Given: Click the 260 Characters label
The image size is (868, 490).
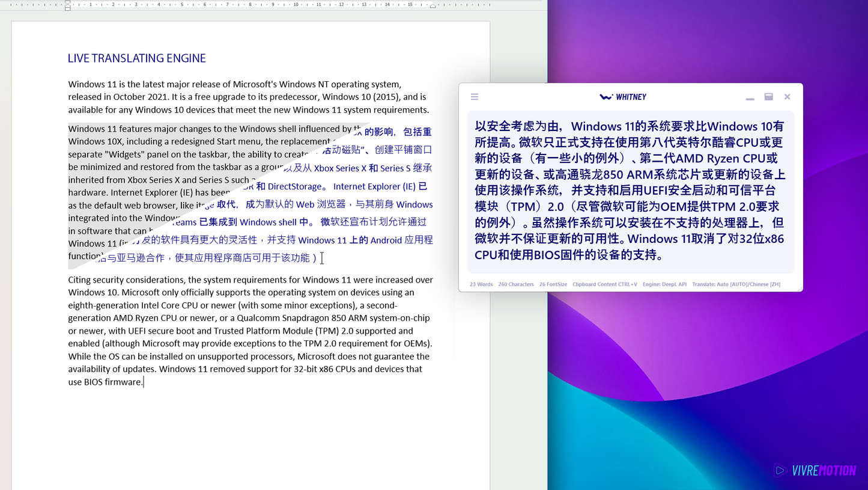Looking at the screenshot, I should coord(515,284).
